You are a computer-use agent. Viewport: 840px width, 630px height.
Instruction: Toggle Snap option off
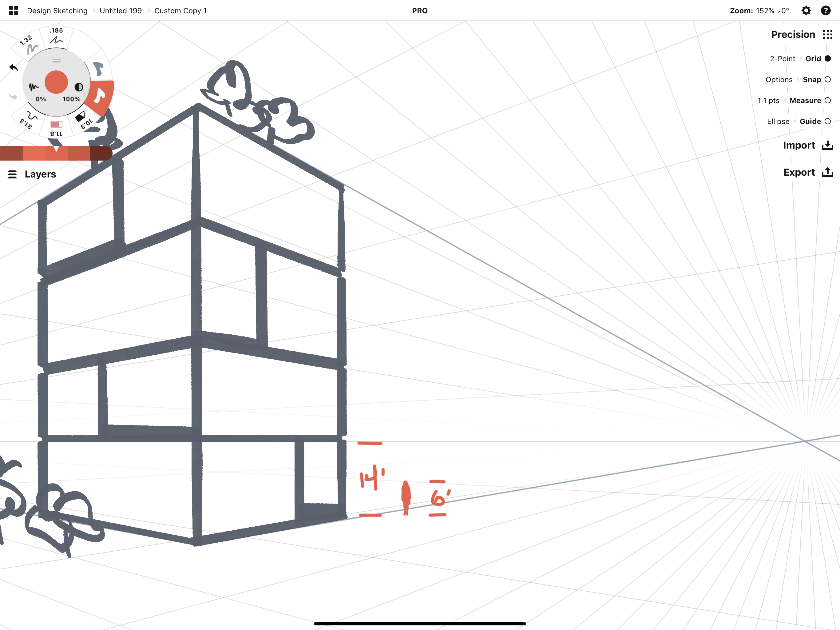[827, 79]
